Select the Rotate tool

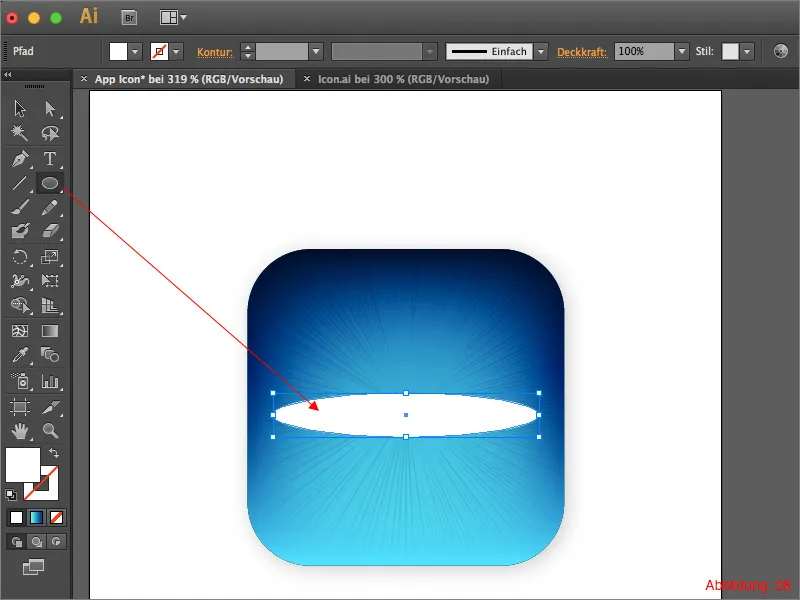[x=20, y=257]
